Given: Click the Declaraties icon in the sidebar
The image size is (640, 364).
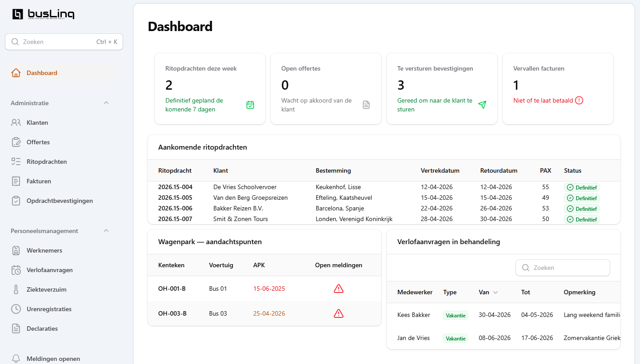Looking at the screenshot, I should [x=16, y=328].
